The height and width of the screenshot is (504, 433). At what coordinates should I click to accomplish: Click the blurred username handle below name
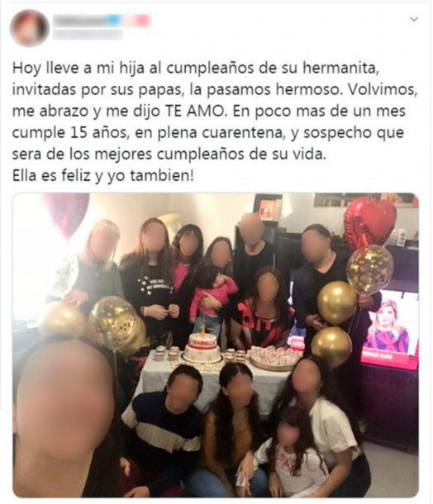point(88,34)
